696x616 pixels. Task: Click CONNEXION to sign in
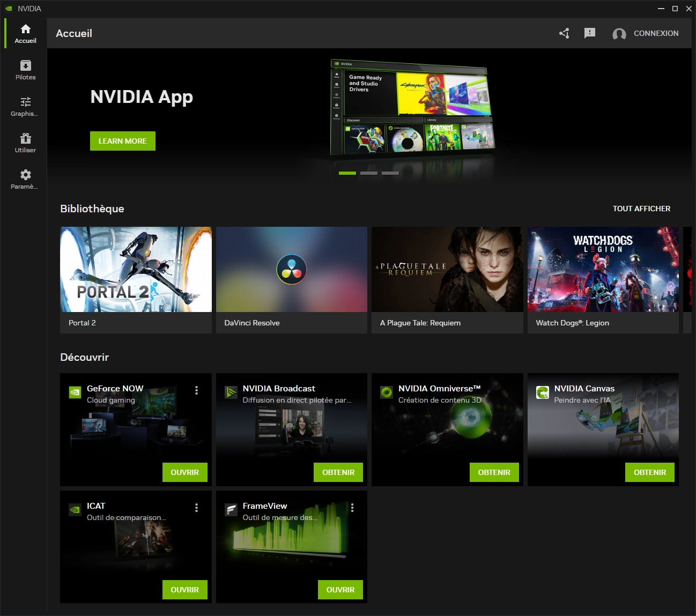click(656, 33)
